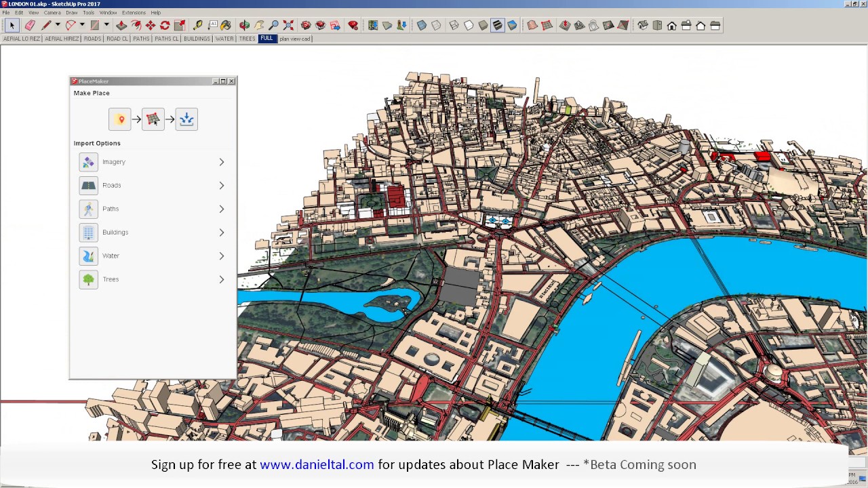Pick the Eraser tool
This screenshot has height=488, width=868.
coord(30,25)
